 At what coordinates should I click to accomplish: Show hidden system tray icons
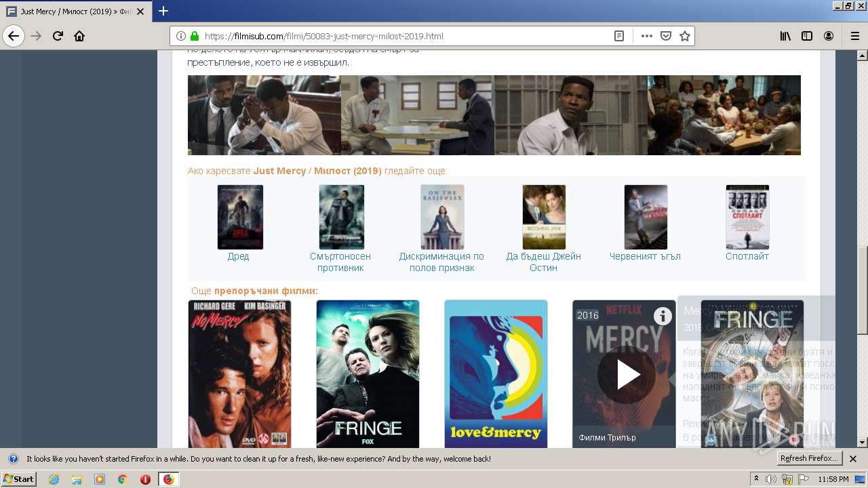pos(756,479)
